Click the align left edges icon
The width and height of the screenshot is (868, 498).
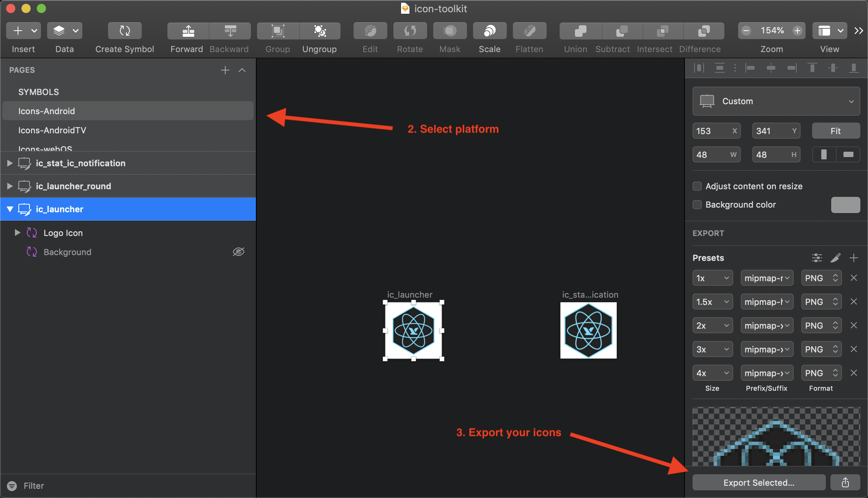coord(750,68)
